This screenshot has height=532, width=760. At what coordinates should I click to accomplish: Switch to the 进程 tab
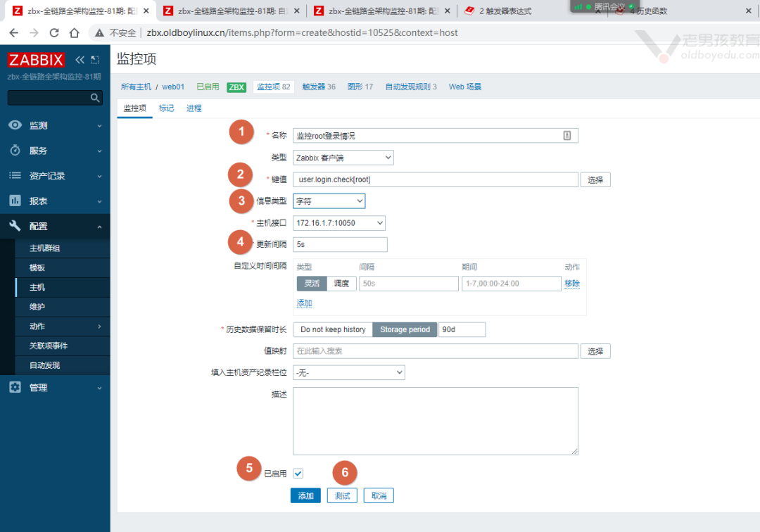[194, 108]
